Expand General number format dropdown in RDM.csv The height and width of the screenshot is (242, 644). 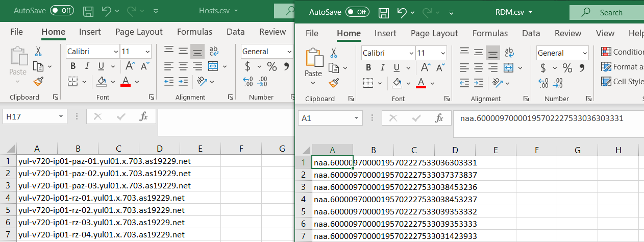point(584,53)
